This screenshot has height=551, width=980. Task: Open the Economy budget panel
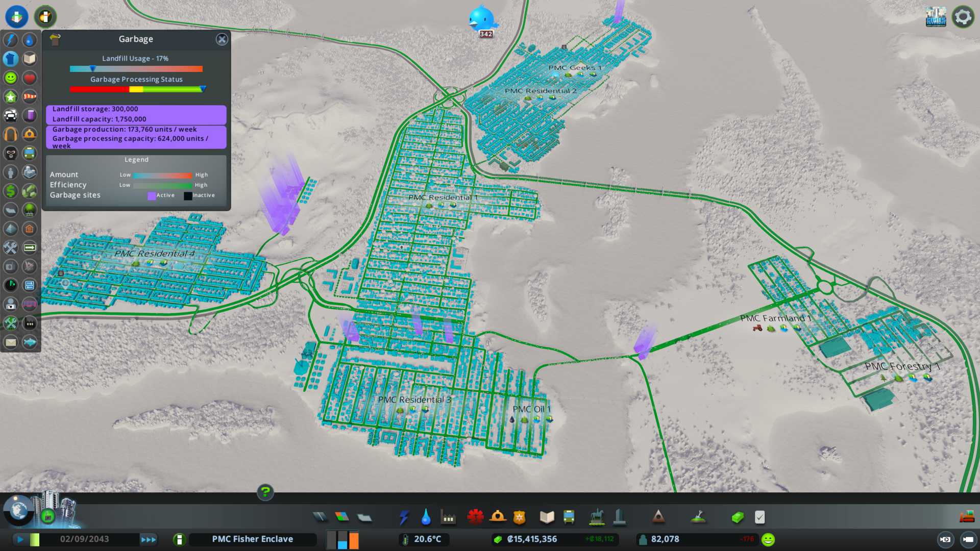(x=737, y=517)
